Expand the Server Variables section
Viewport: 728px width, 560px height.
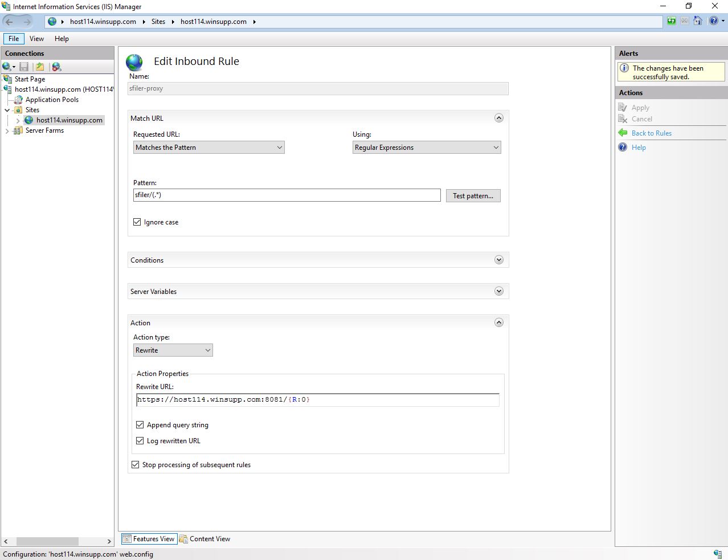499,291
